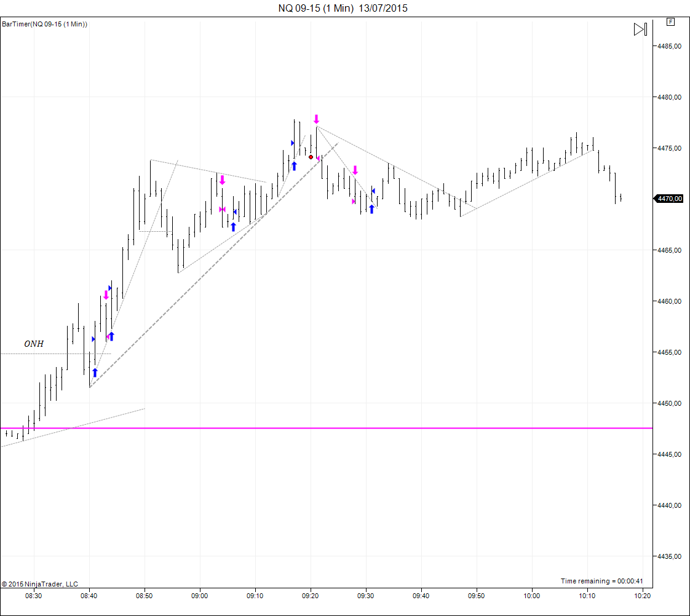Click the 4435,00 price axis label
The image size is (690, 616).
[669, 556]
